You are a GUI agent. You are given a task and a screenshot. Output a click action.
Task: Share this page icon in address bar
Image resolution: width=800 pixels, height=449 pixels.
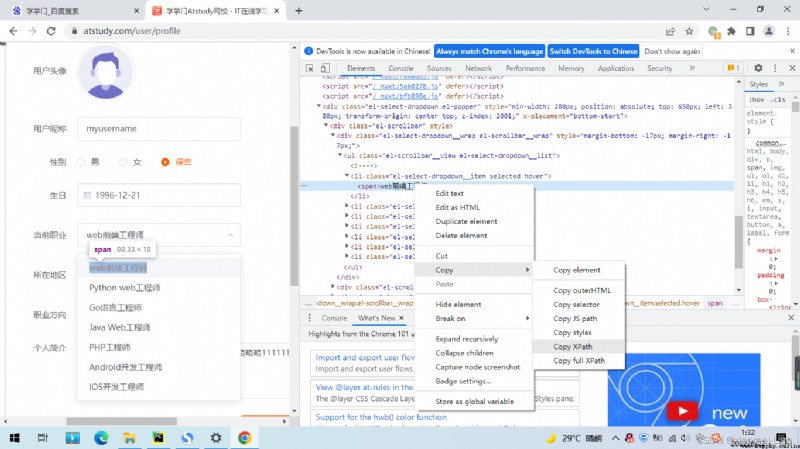(670, 31)
